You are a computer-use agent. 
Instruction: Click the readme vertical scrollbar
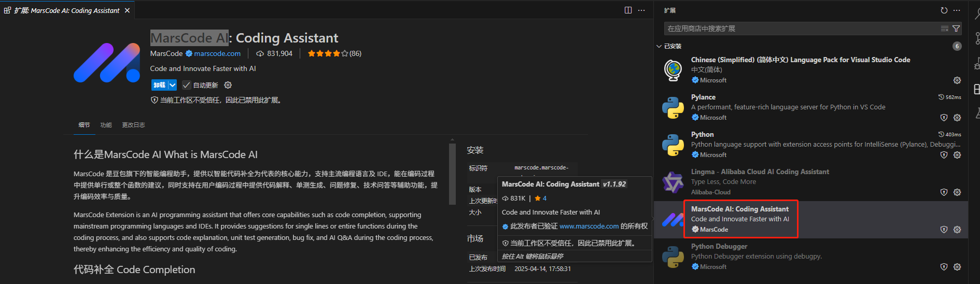[x=453, y=174]
